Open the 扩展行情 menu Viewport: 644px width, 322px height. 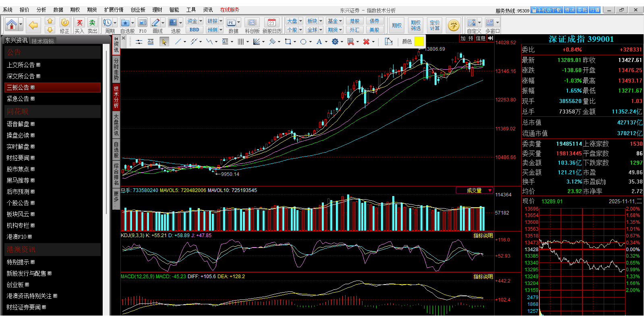pos(114,10)
